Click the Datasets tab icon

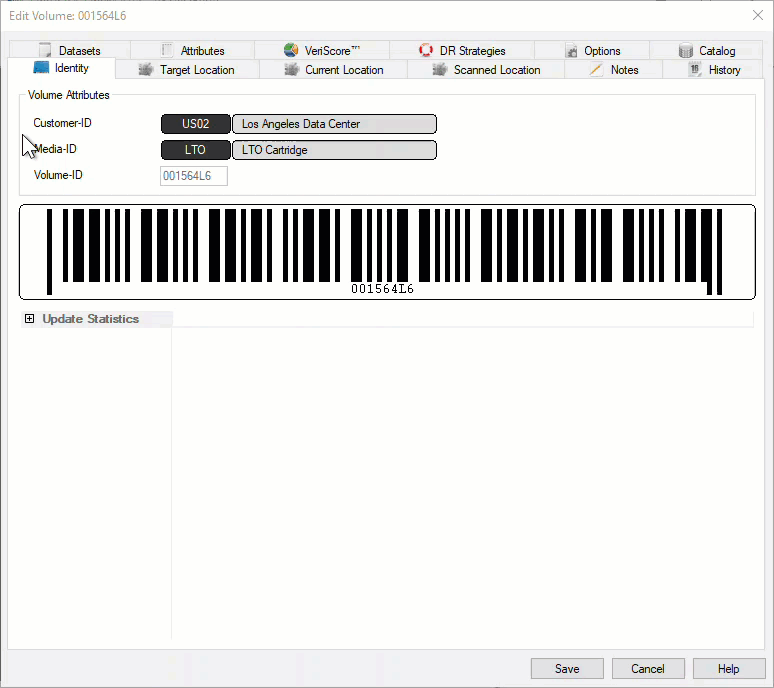[45, 50]
